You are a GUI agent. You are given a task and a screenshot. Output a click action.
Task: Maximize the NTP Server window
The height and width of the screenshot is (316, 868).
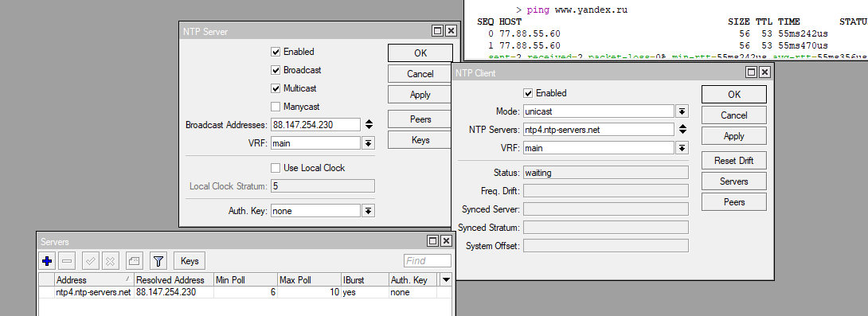click(438, 31)
